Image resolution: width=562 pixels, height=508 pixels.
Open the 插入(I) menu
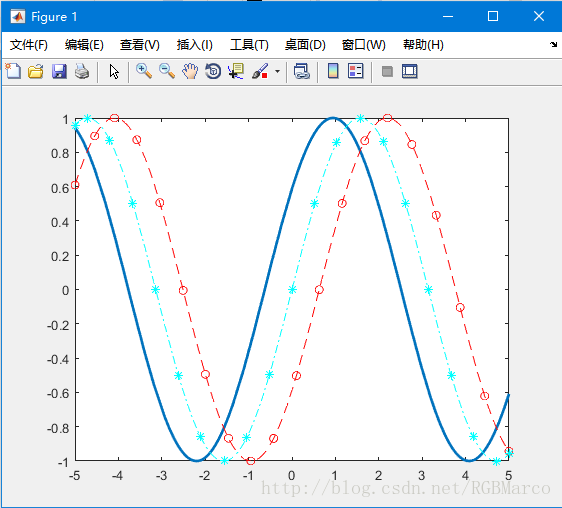[x=195, y=45]
